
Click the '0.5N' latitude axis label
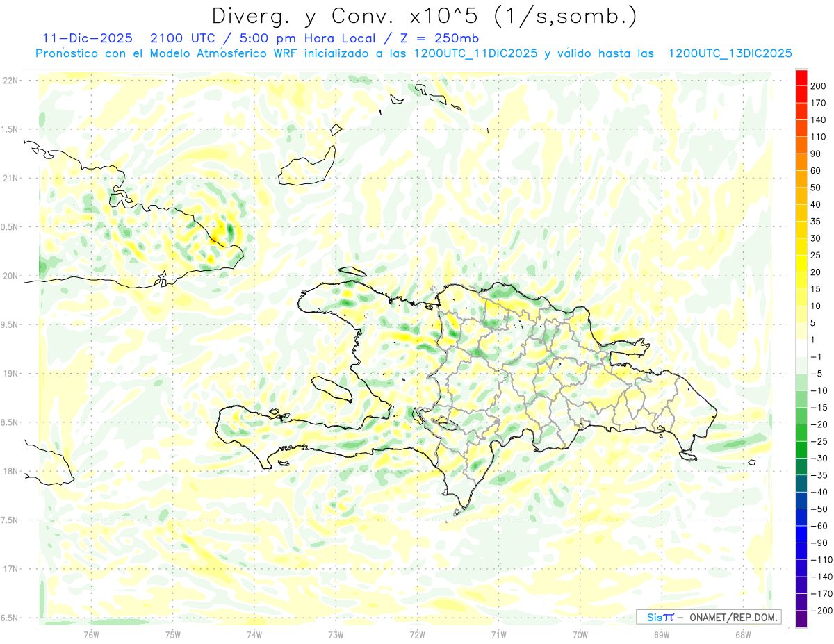pos(8,227)
